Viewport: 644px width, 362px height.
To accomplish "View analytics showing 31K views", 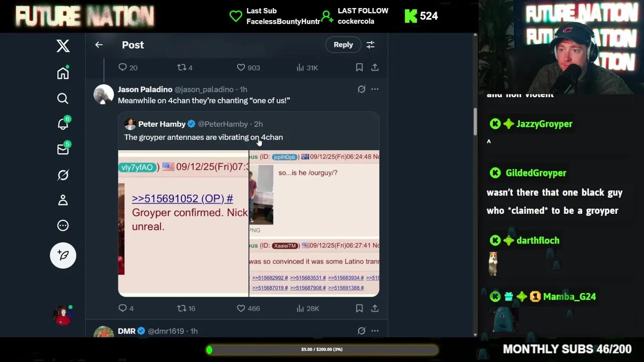I will coord(307,67).
